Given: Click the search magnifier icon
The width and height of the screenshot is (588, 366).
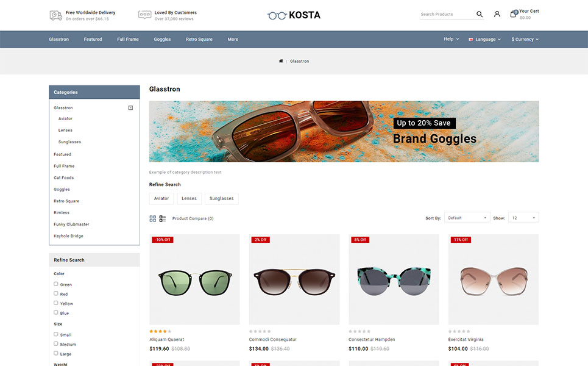Looking at the screenshot, I should 480,14.
